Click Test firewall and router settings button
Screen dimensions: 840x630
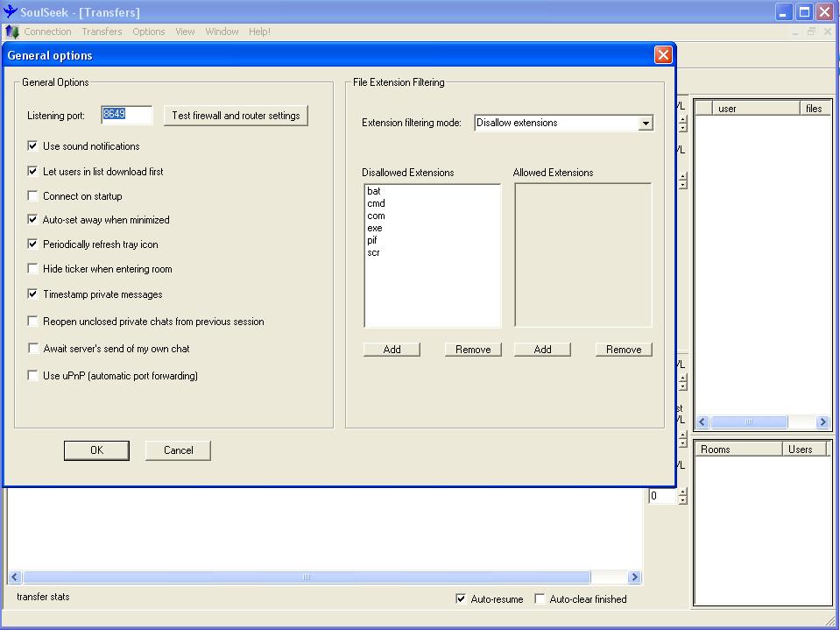pyautogui.click(x=236, y=116)
